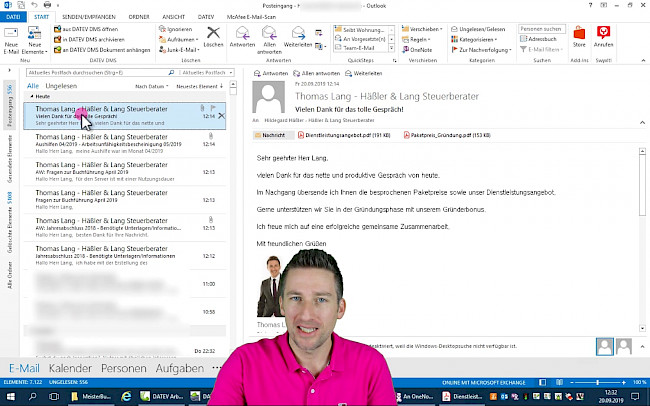Viewport: 650px width, 406px height.
Task: Open the Aushilfen 04/2019 email
Action: (x=124, y=144)
